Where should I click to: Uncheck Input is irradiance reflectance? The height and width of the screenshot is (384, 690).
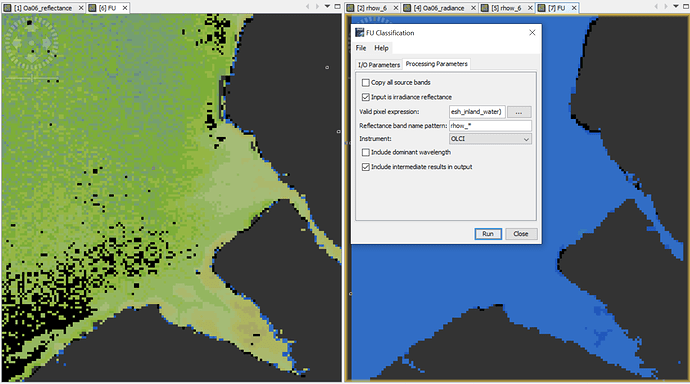click(365, 97)
